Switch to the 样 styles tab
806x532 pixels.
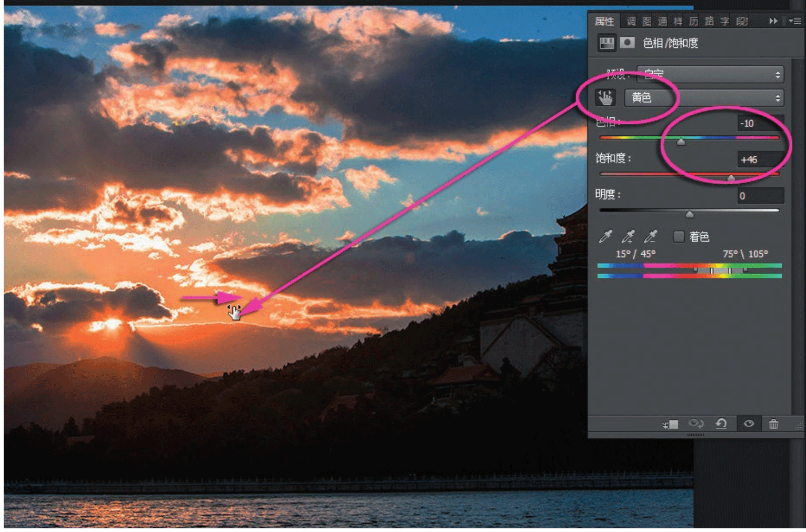click(x=678, y=21)
